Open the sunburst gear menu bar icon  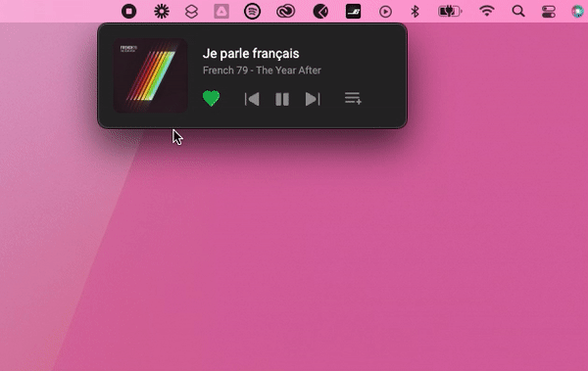[x=162, y=11]
